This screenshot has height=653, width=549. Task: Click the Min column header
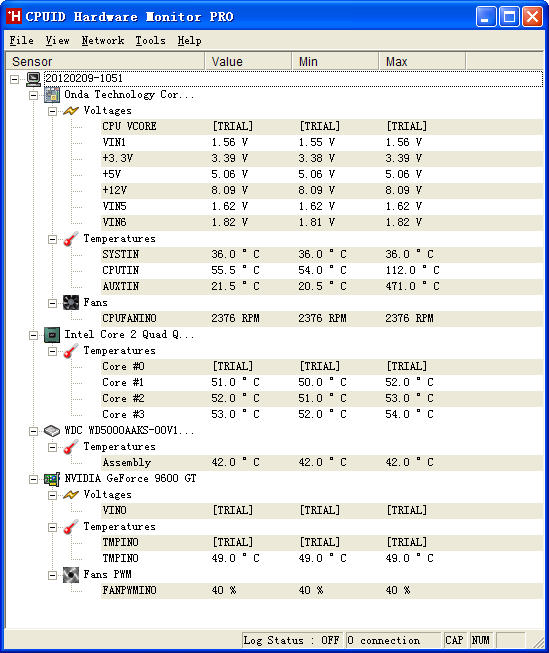pos(335,61)
